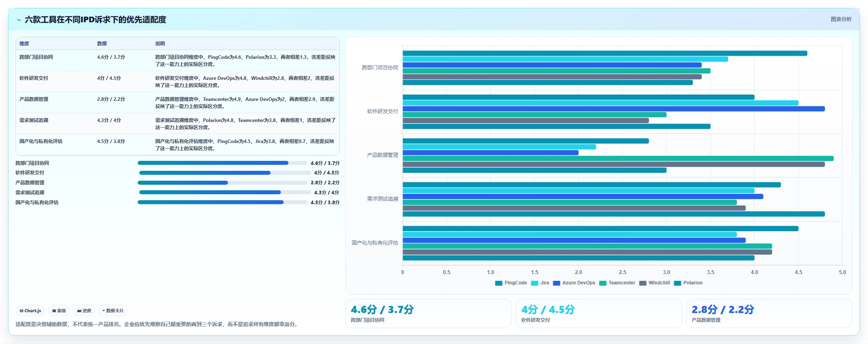Toggle the Jira legend entry
The image size is (868, 344).
540,283
